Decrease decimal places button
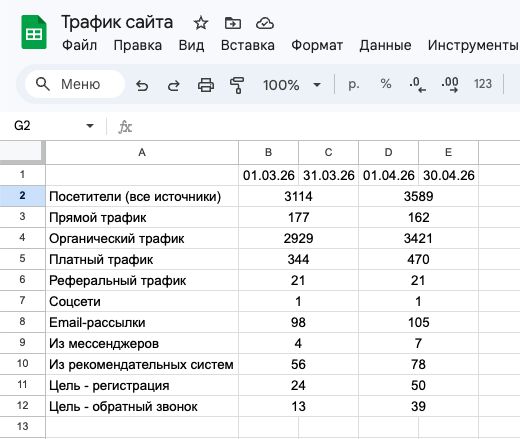Viewport: 520px width, 439px height. point(417,85)
